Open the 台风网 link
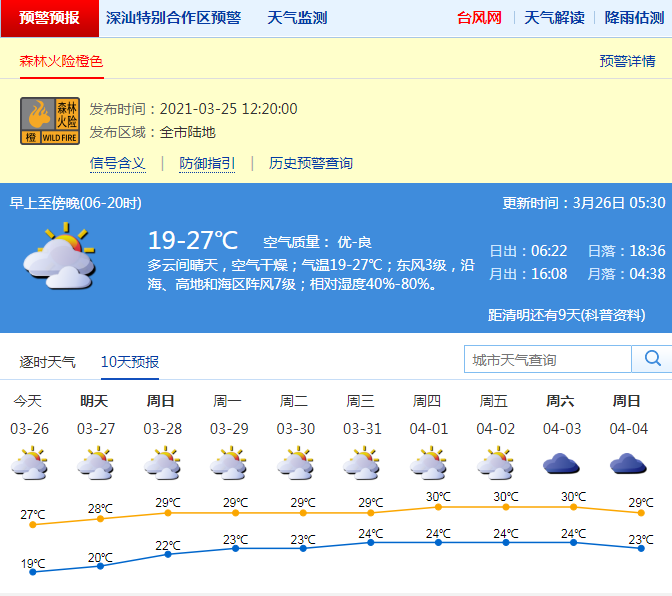Screen dimensions: 672x596 pyautogui.click(x=479, y=18)
